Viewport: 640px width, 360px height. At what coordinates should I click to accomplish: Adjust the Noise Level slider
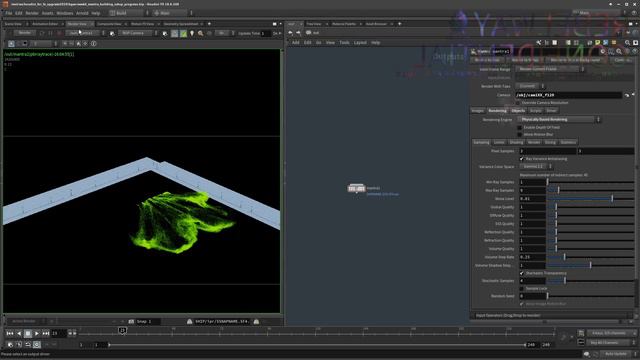pos(591,198)
